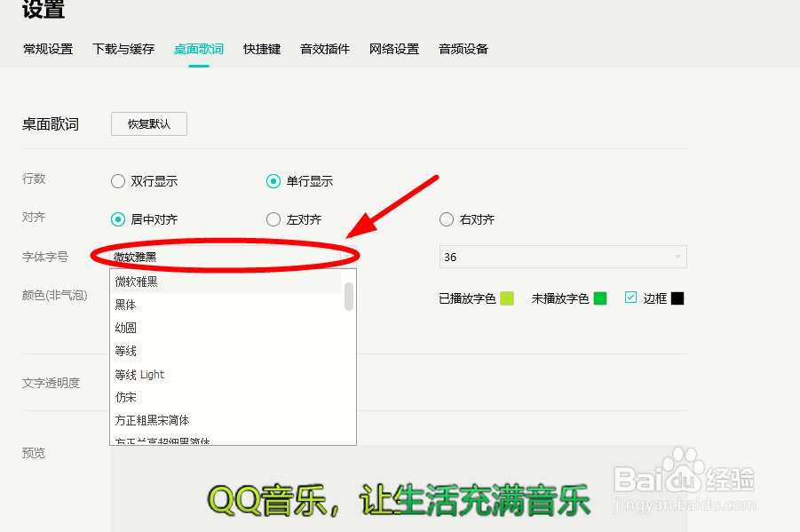
Task: Pick 幼圆 from font list
Action: 226,328
